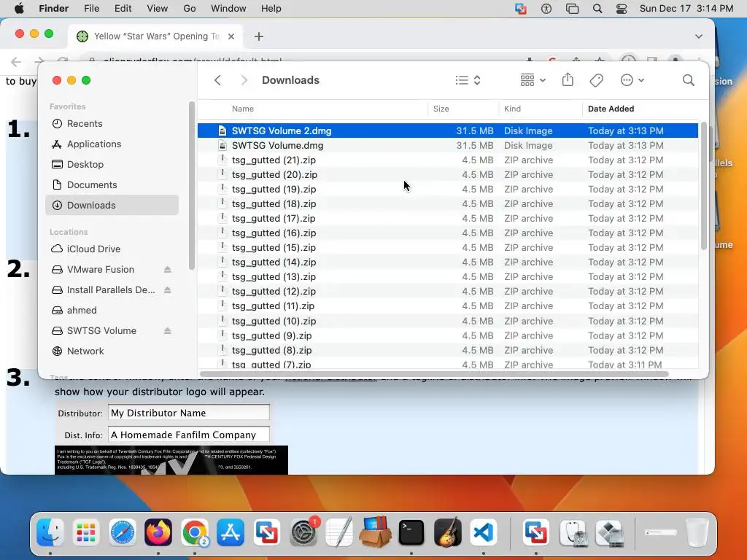
Task: Open the ahmed disk location
Action: click(112, 310)
